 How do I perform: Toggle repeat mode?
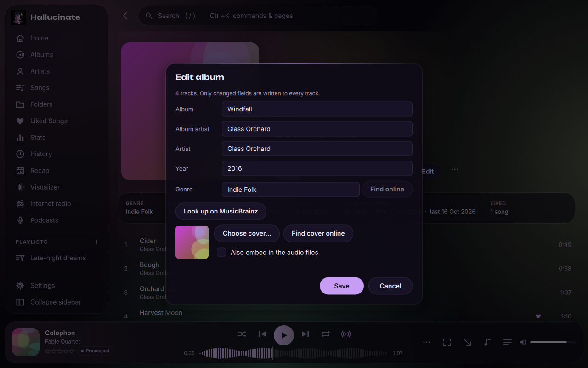(x=326, y=334)
